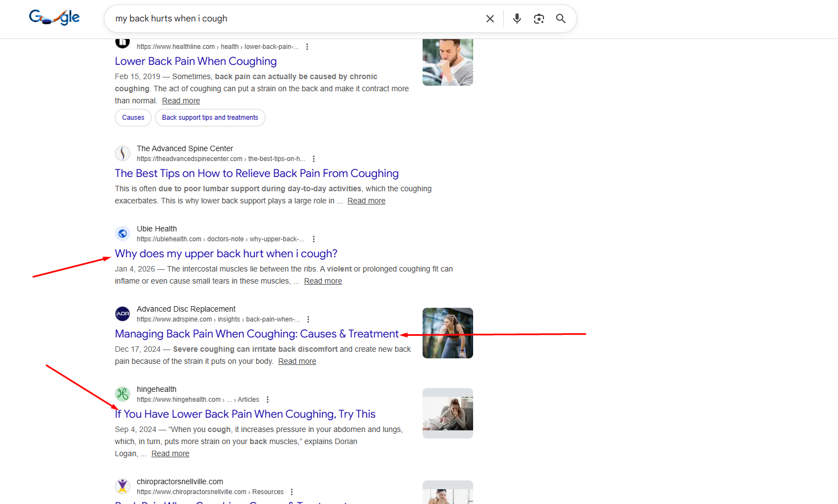Viewport: 838px width, 504px height.
Task: Open Why does my upper back hurt link
Action: [226, 253]
